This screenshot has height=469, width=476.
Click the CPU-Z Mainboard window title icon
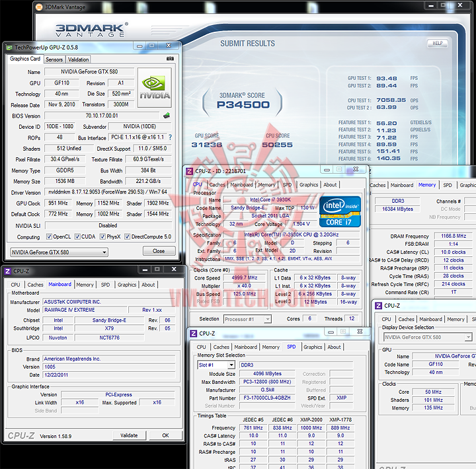7,271
